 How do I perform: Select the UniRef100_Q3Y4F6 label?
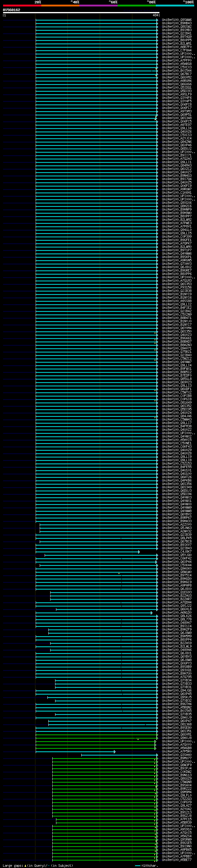pos(177,98)
